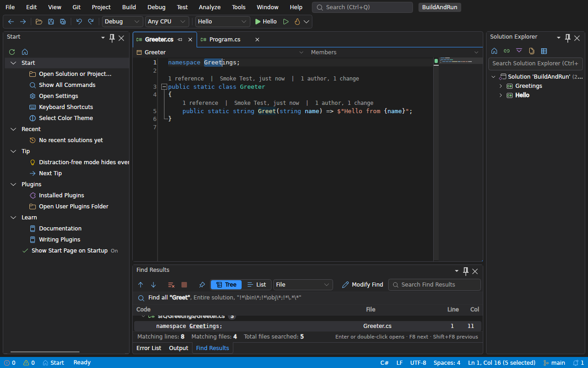
Task: Switch find results to Tree view
Action: (x=226, y=285)
